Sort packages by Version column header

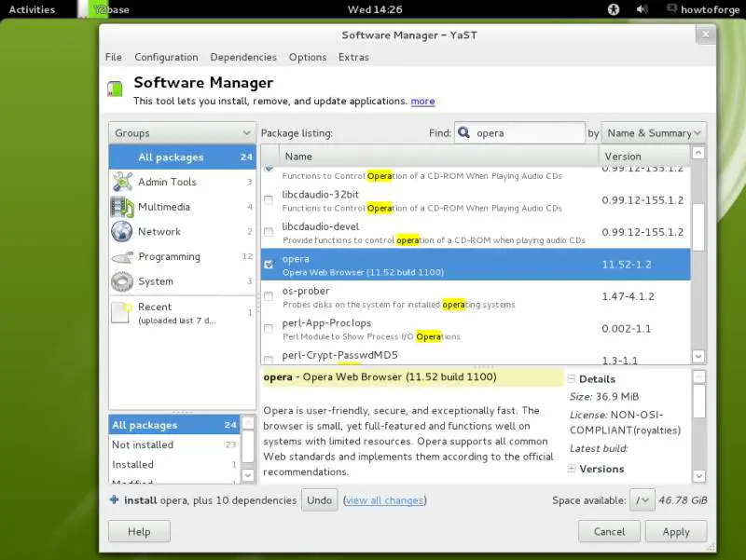click(x=644, y=157)
